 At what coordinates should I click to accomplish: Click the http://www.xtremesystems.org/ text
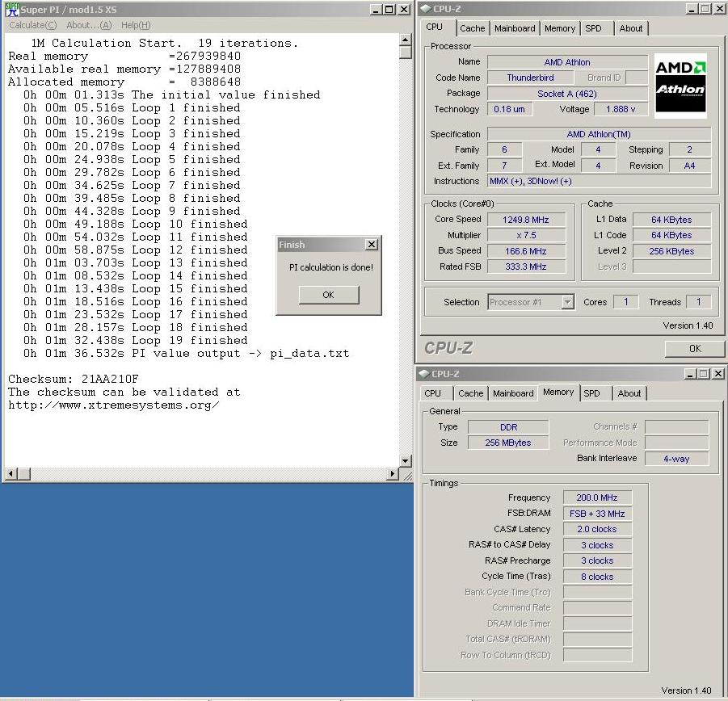[114, 405]
